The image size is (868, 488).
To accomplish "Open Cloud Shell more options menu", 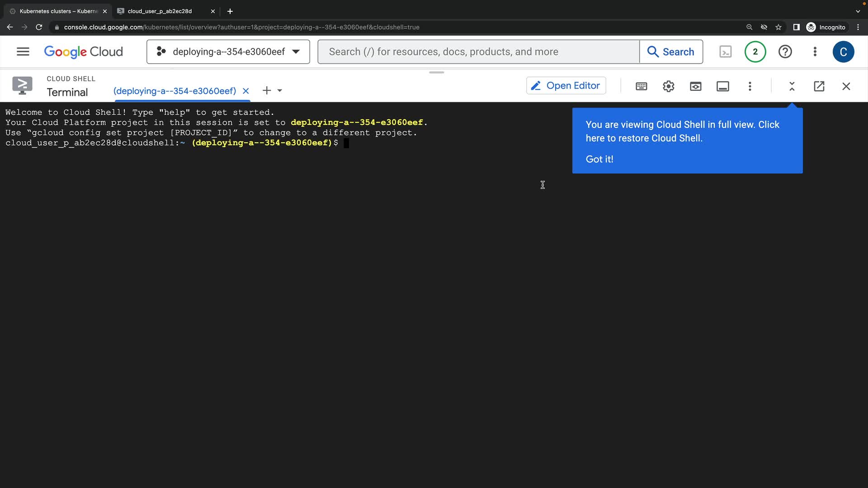I will point(750,86).
